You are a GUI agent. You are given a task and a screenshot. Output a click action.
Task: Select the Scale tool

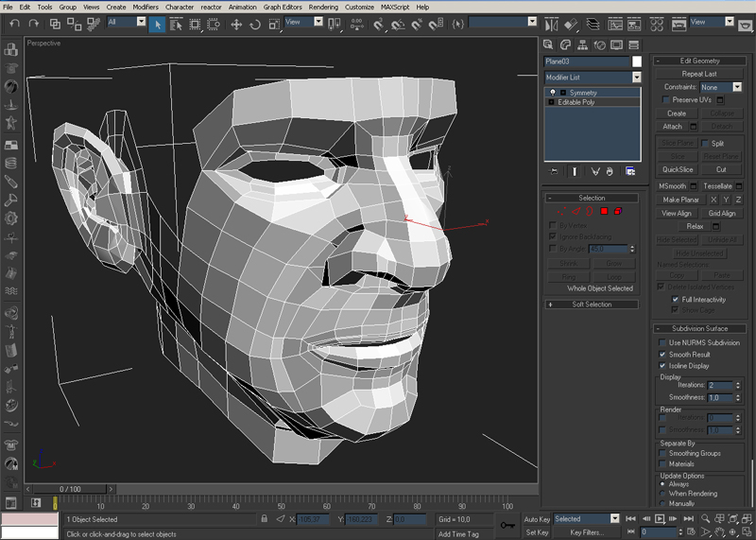click(x=274, y=25)
